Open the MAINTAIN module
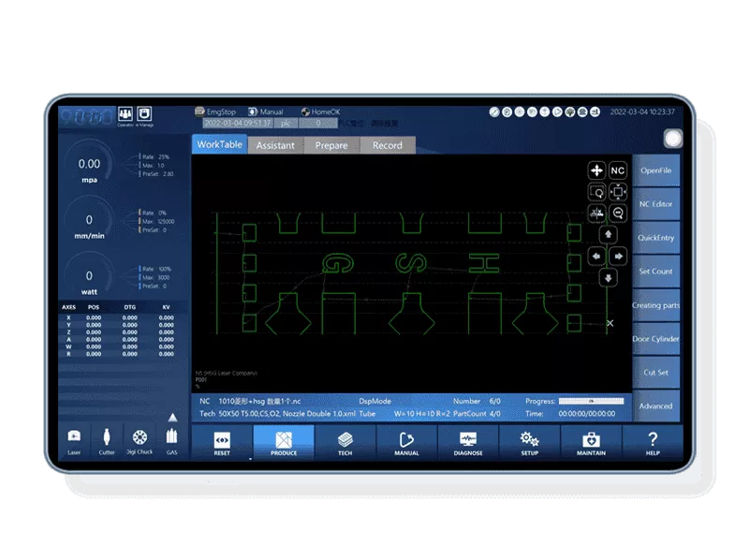The width and height of the screenshot is (750, 560). (591, 443)
